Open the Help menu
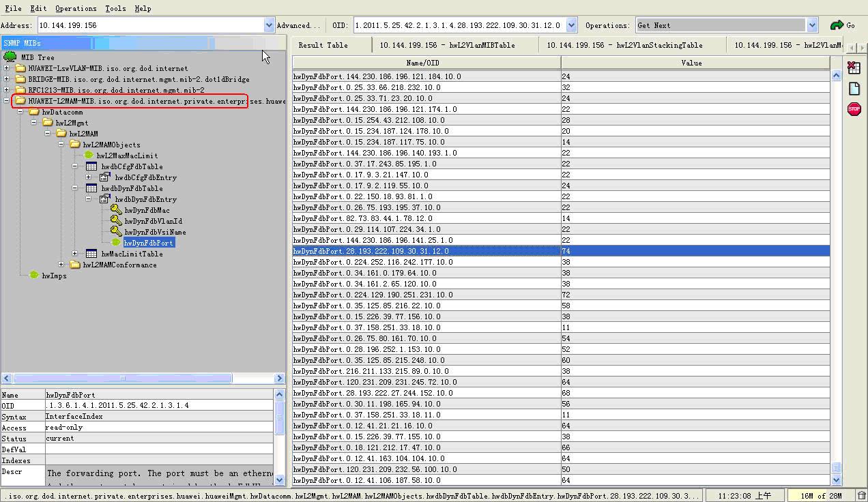The width and height of the screenshot is (868, 502). click(143, 8)
